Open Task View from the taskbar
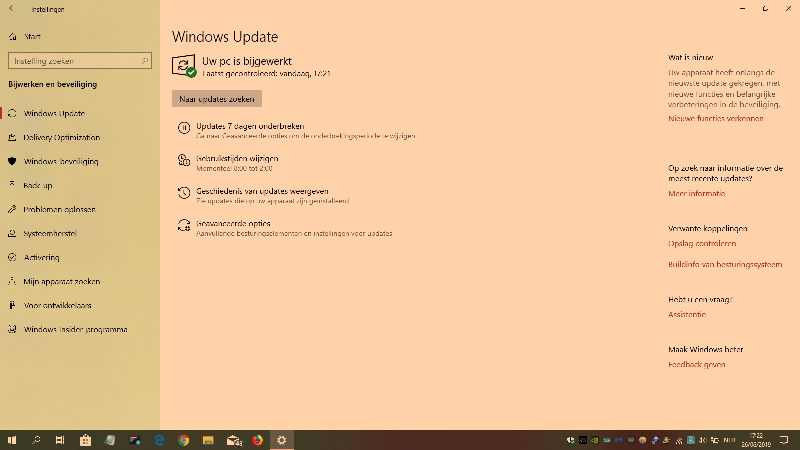Viewport: 800px width, 450px height. click(x=60, y=440)
